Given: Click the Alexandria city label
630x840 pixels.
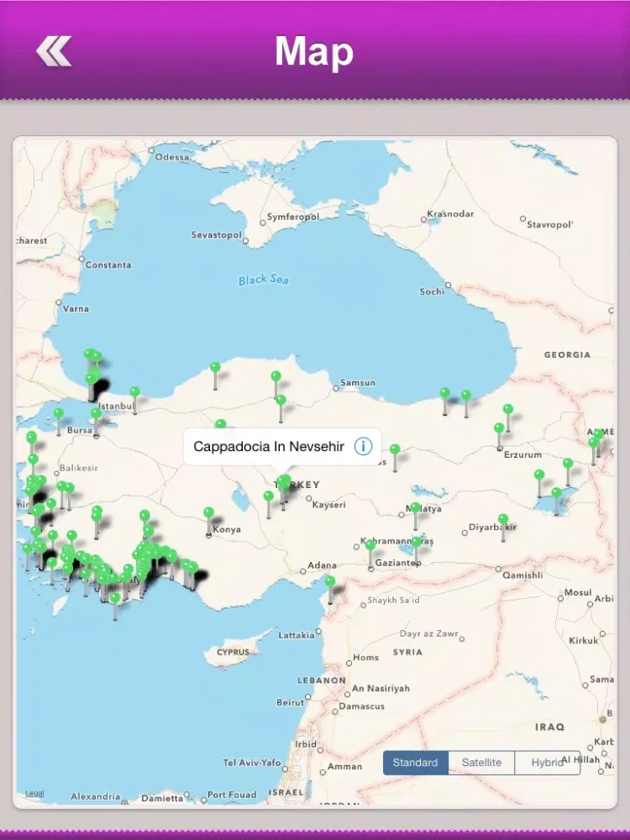Looking at the screenshot, I should 96,796.
